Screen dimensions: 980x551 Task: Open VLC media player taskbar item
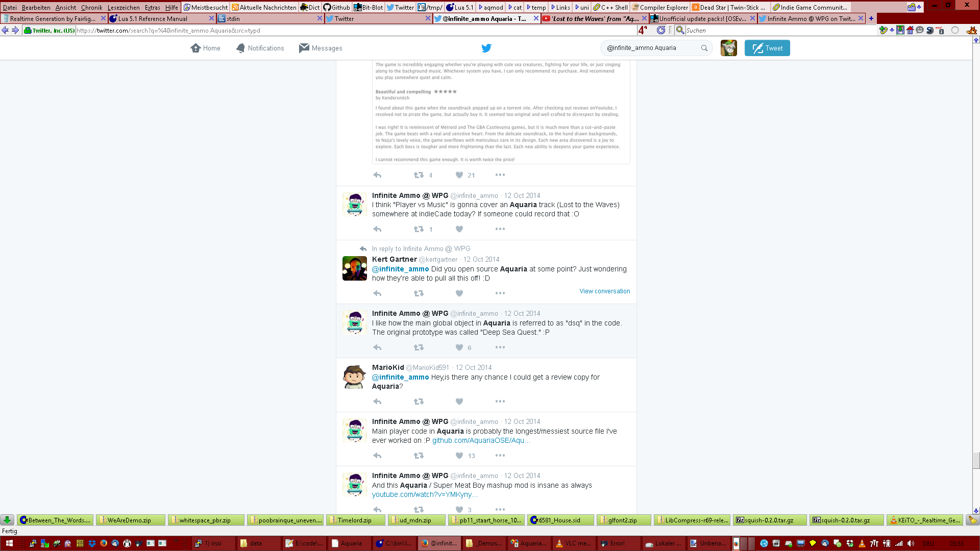coord(573,543)
